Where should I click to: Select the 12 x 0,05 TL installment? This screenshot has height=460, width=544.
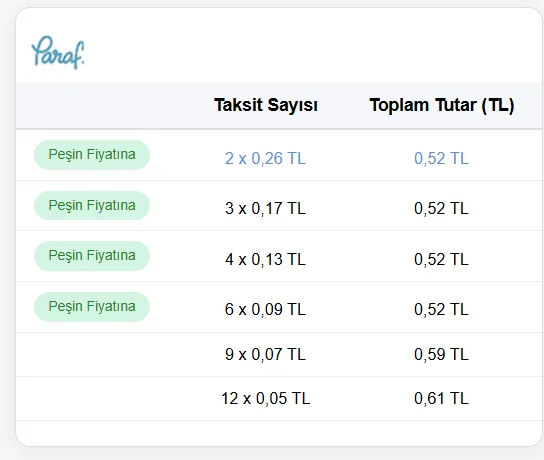coord(265,399)
